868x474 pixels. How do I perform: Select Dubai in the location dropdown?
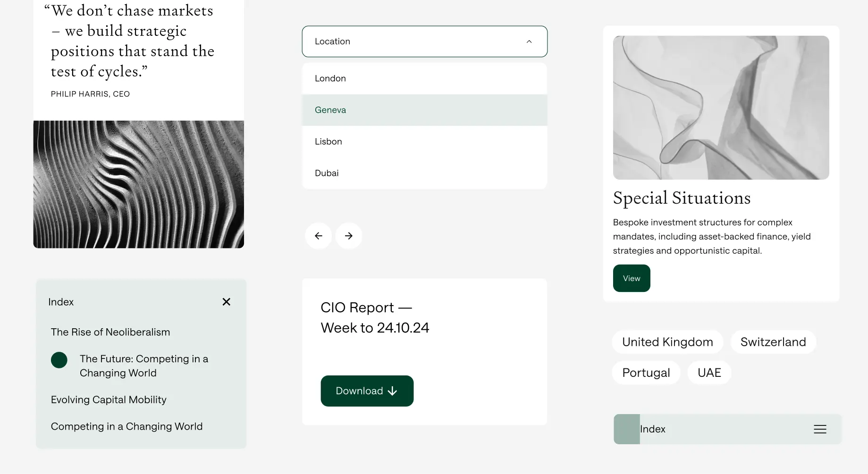[327, 173]
